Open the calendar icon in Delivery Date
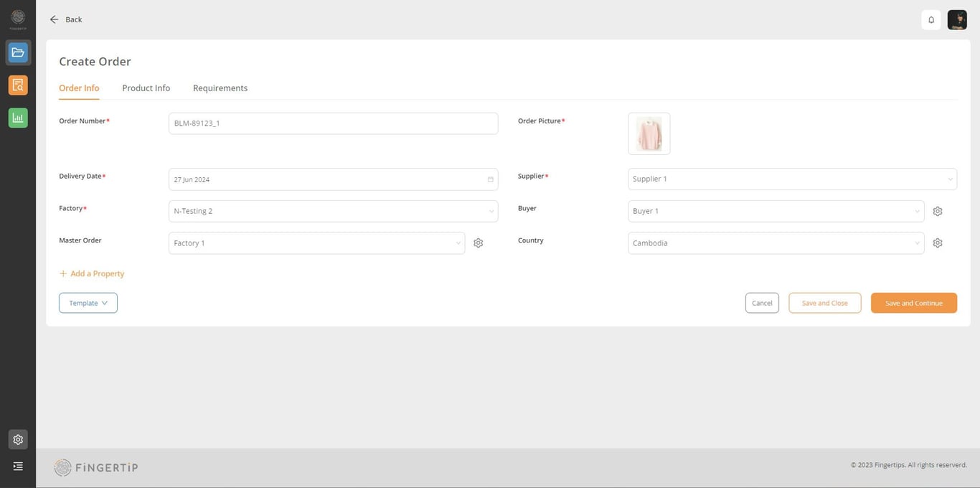The image size is (980, 488). click(x=491, y=179)
